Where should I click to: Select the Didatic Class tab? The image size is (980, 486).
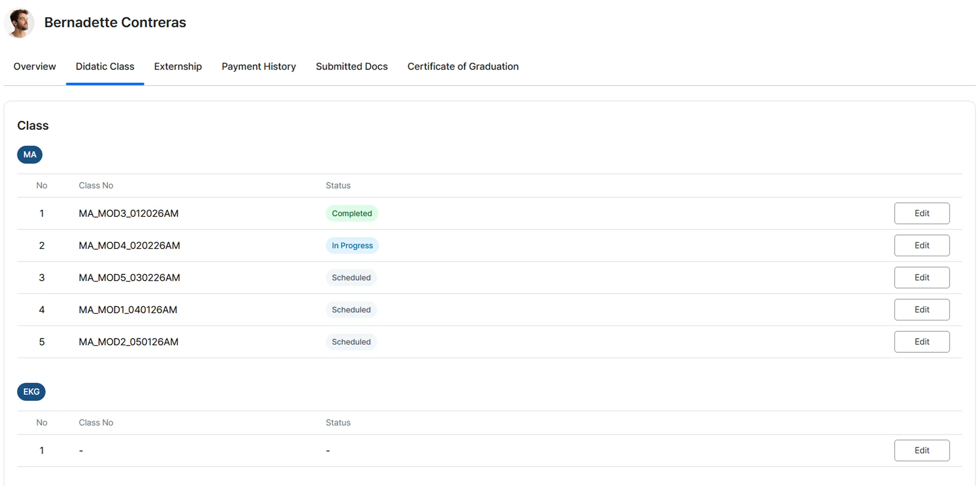[105, 66]
